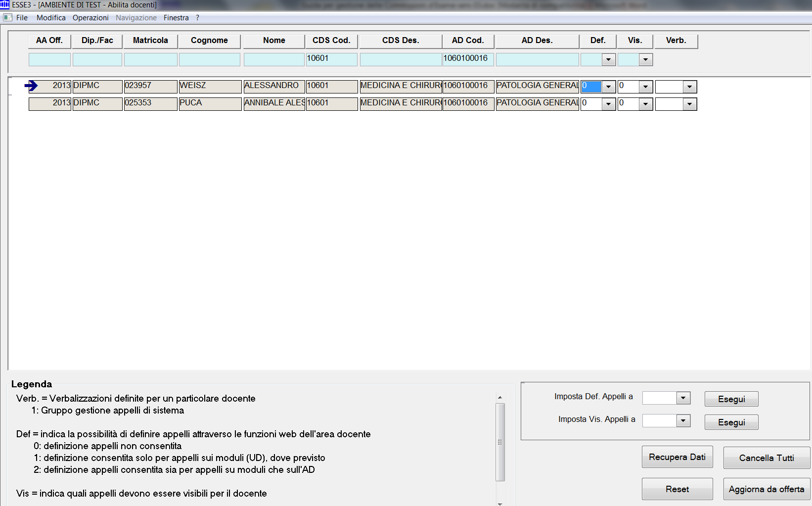Viewport: 812px width, 506px height.
Task: Sort by the Matricola column header
Action: [x=150, y=41]
